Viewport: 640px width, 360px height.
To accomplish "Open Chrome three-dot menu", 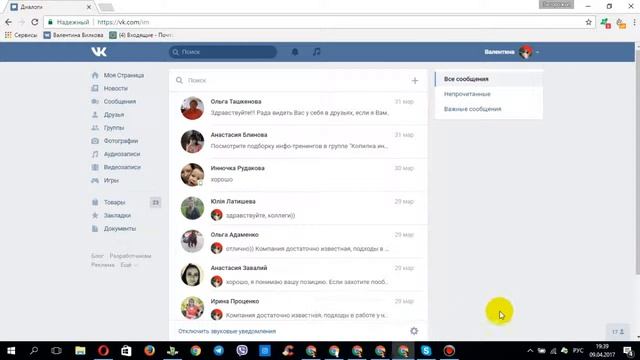I will coord(635,22).
